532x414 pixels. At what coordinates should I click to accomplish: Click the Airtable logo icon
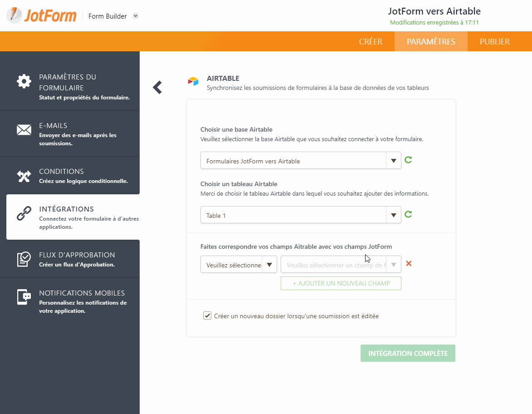193,81
